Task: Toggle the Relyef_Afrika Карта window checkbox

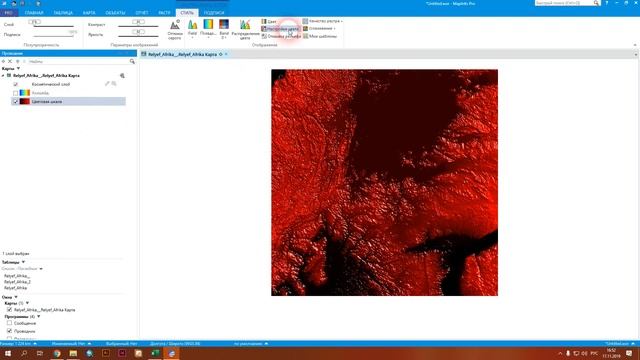Action: (9, 310)
